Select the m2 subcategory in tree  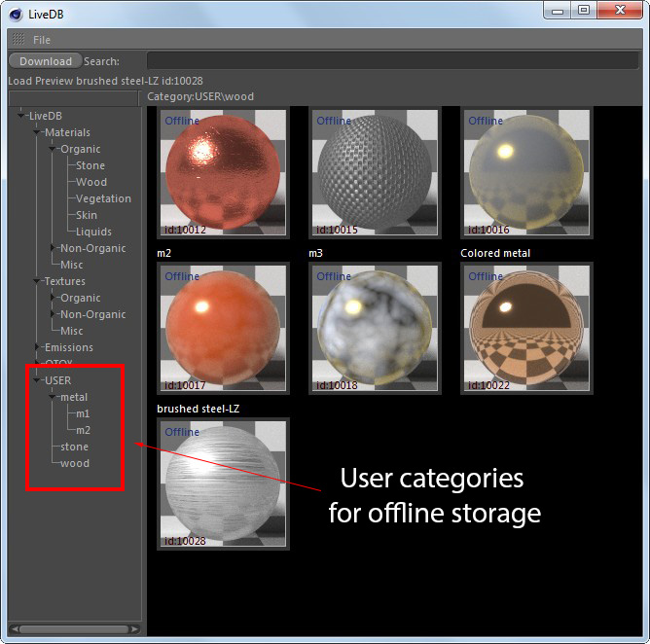84,430
